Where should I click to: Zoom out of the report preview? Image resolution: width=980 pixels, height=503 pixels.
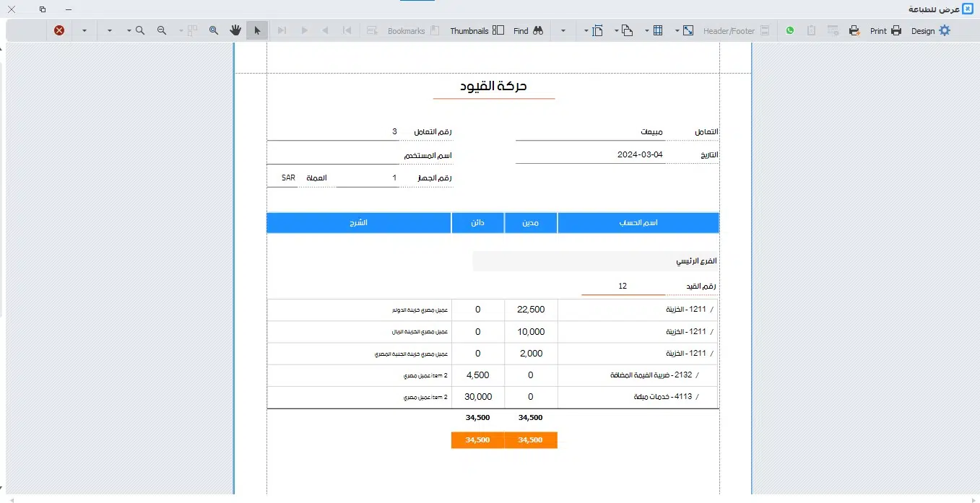click(160, 30)
